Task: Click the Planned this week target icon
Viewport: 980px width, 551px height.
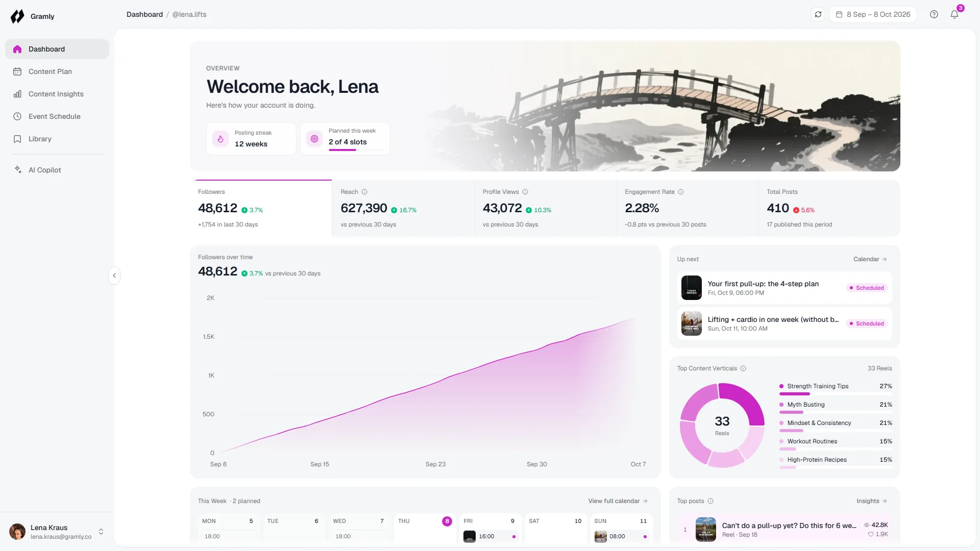Action: tap(314, 139)
